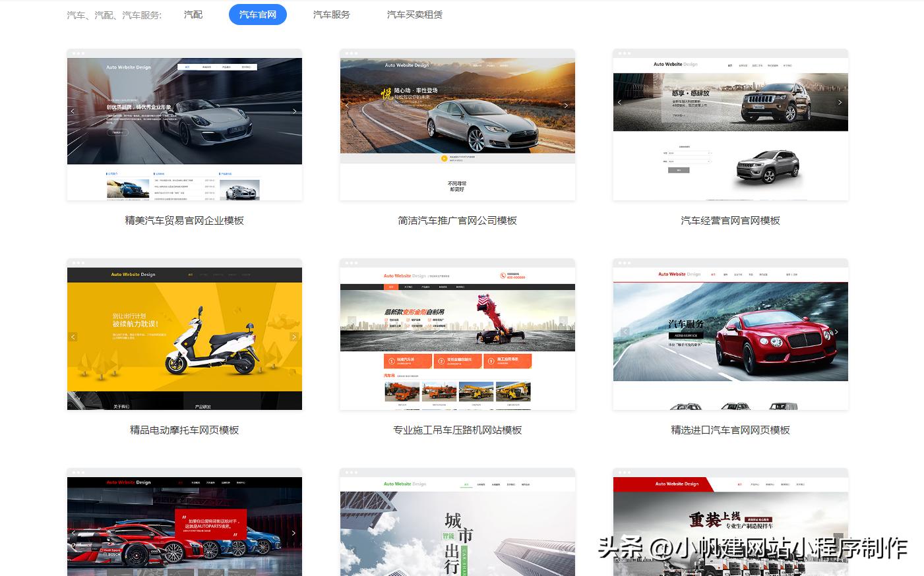This screenshot has width=924, height=576.
Task: Open the 重装上线 truck template thumbnail
Action: tap(731, 522)
